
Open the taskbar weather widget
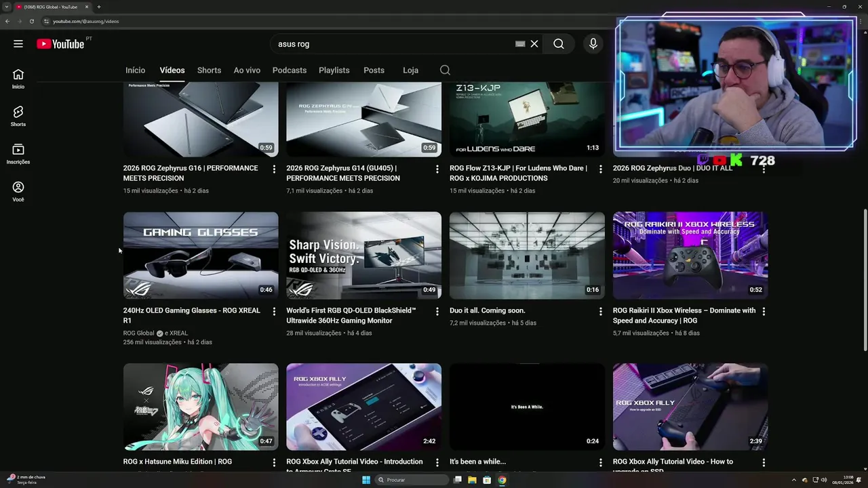(27, 480)
